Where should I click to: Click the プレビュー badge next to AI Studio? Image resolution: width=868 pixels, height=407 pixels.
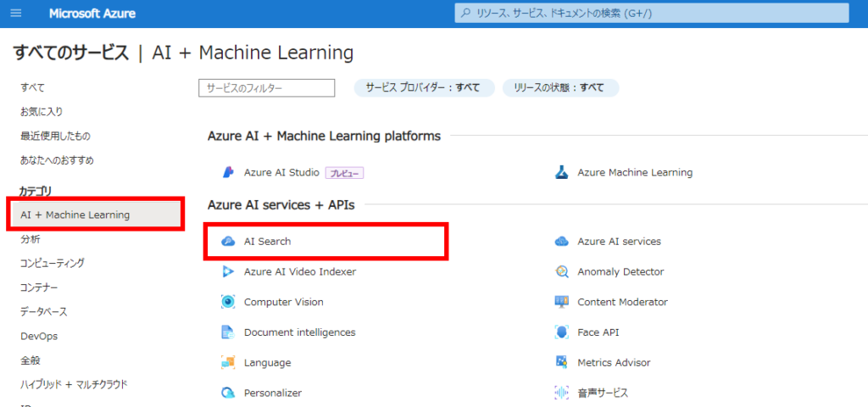[344, 173]
